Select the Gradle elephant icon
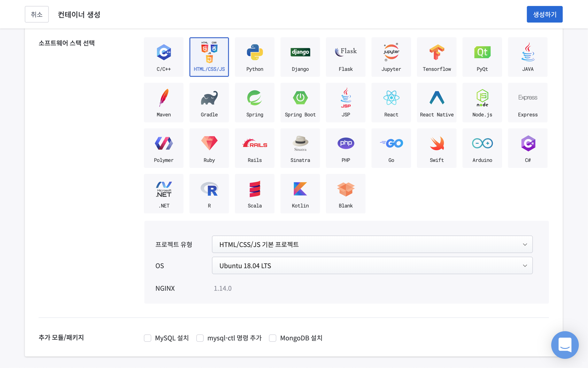This screenshot has width=588, height=368. (209, 98)
